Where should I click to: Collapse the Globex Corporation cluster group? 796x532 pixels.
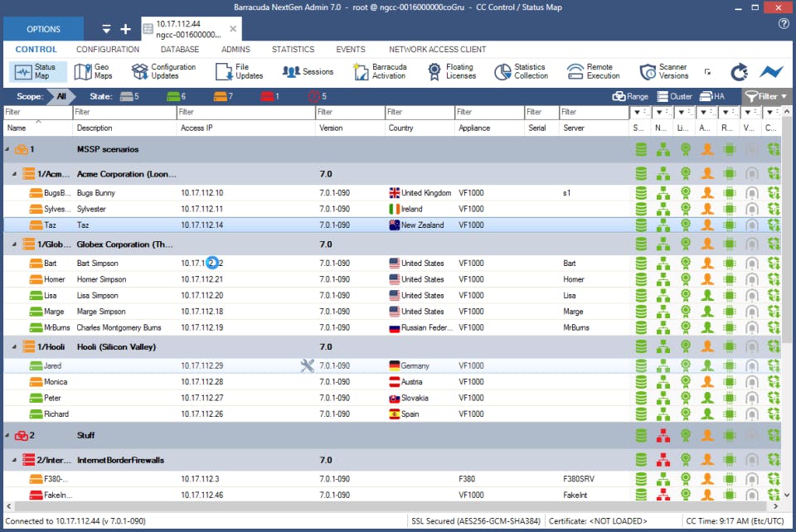pyautogui.click(x=15, y=244)
